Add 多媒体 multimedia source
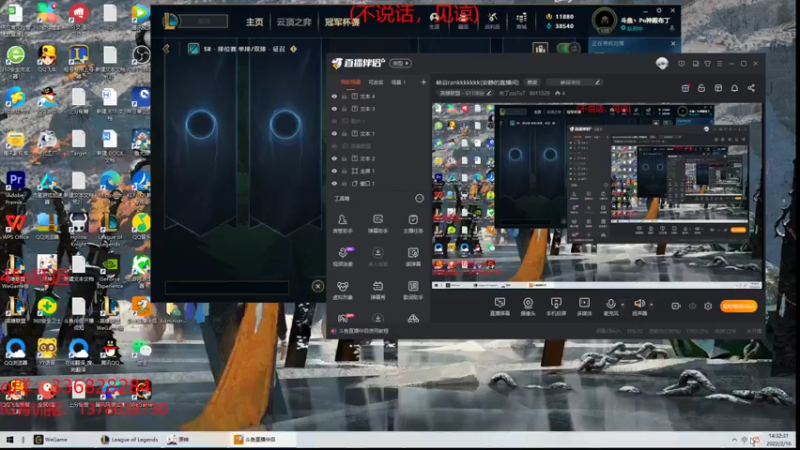 (x=584, y=307)
